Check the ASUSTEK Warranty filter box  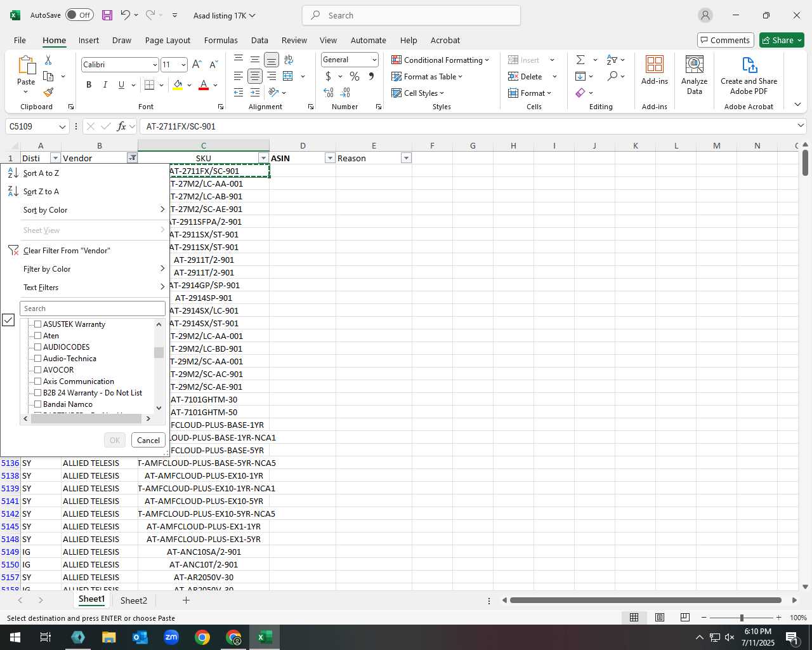pyautogui.click(x=37, y=324)
